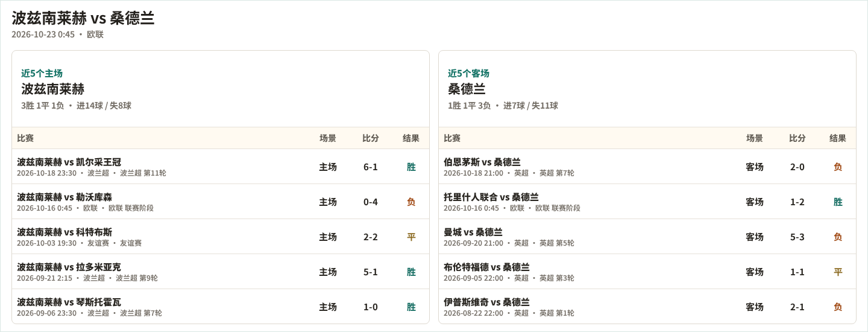
Task: Select the 曼城 vs 桑德兰 row
Action: coord(647,237)
